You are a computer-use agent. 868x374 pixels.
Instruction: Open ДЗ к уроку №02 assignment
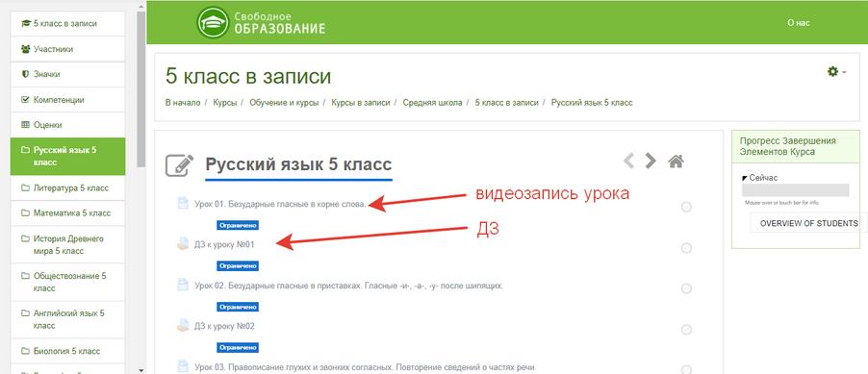(x=224, y=326)
